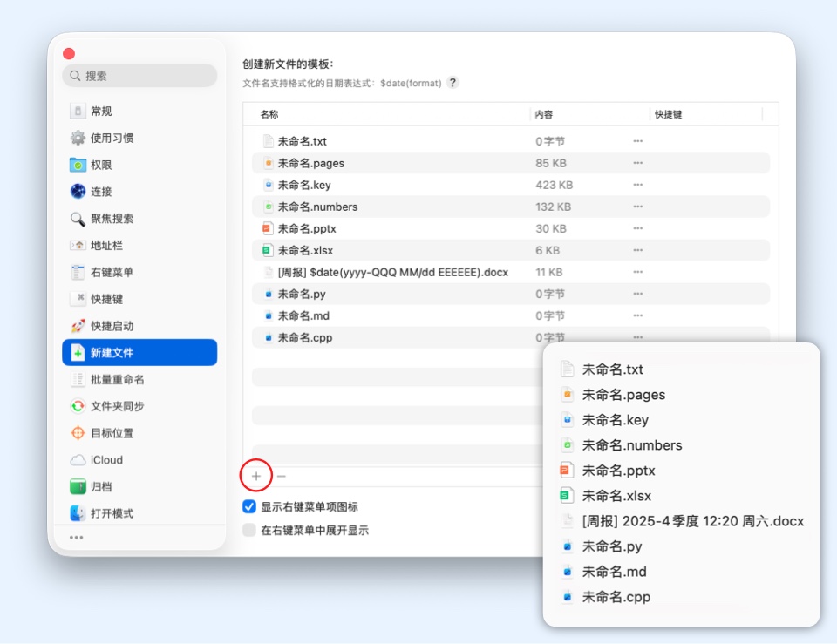This screenshot has width=837, height=644.
Task: Select 目标位置 target item in sidebar
Action: coord(112,433)
